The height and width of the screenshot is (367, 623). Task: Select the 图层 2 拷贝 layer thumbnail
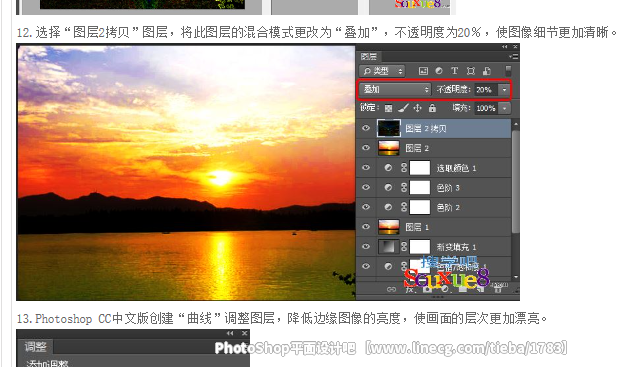coord(389,128)
